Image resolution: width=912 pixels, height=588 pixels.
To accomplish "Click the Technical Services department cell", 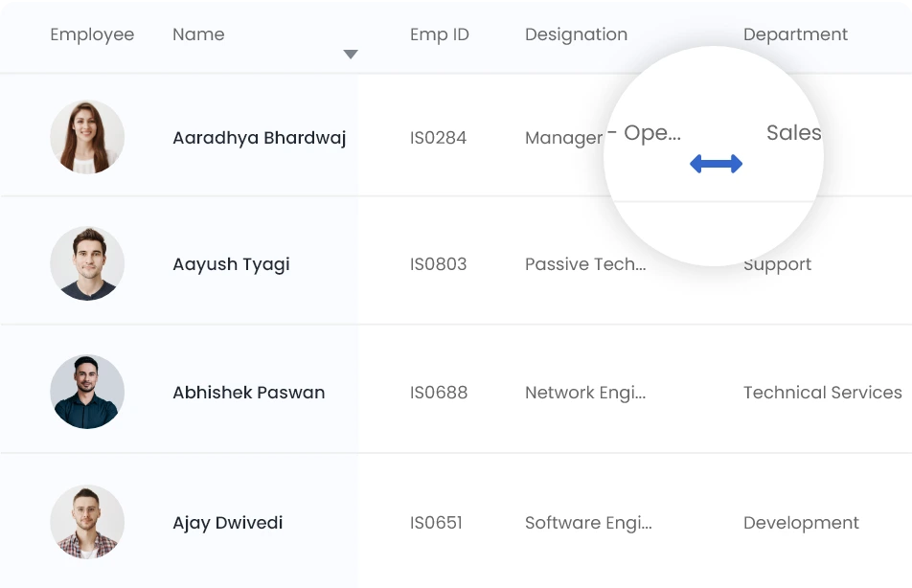I will click(822, 393).
